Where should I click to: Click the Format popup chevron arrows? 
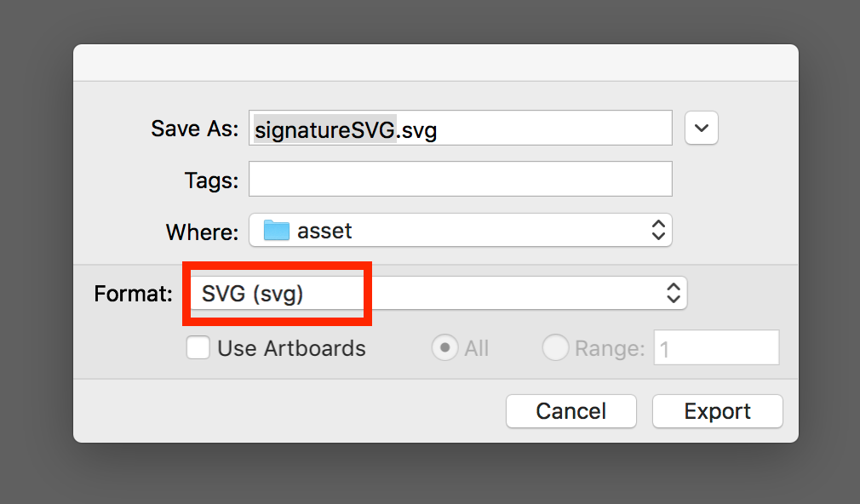click(674, 293)
